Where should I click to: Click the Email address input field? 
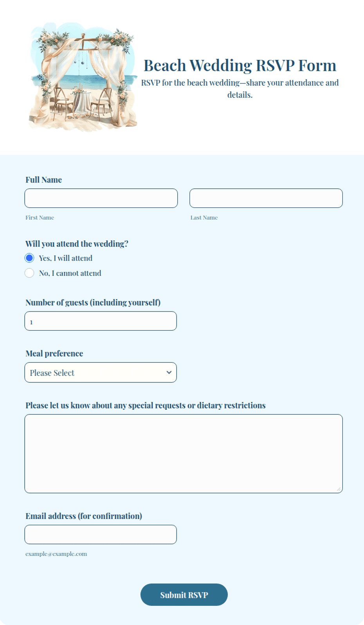point(101,535)
